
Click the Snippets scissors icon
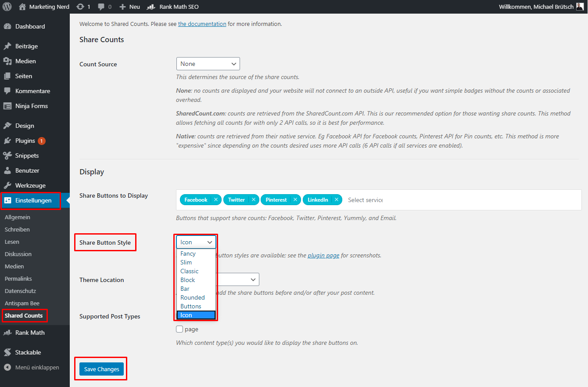[7, 156]
